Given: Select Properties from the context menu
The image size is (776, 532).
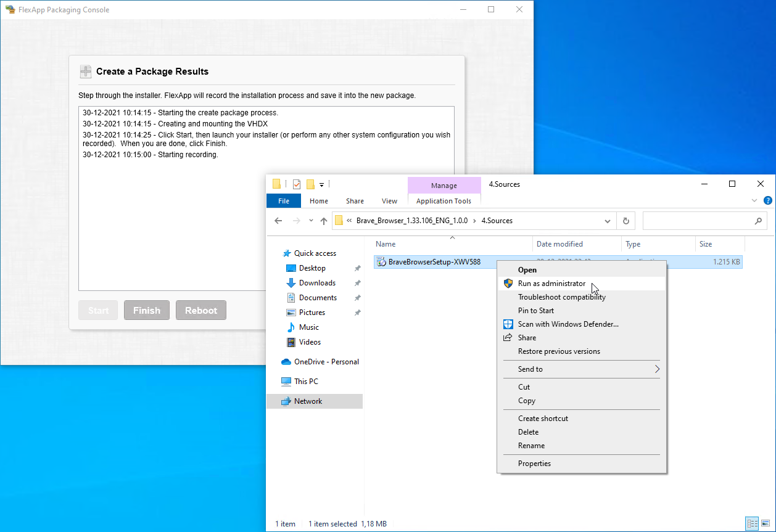Looking at the screenshot, I should pos(534,464).
